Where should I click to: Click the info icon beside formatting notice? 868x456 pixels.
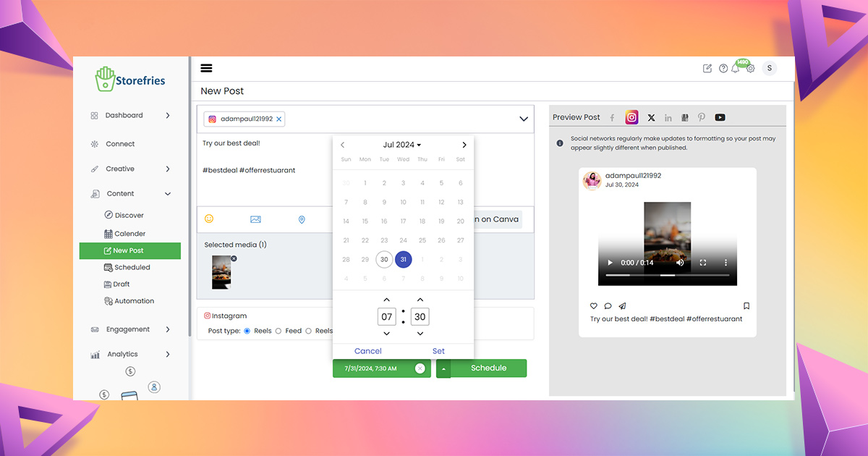click(560, 143)
